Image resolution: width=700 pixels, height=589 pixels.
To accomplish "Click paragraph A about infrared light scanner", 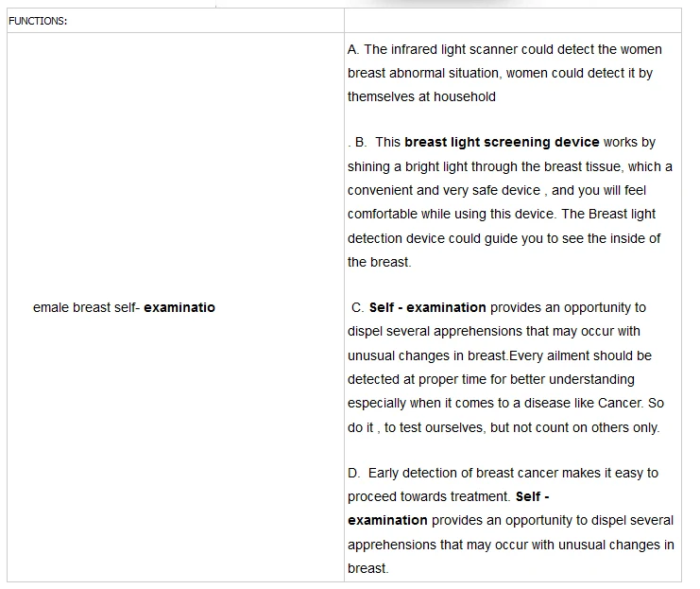I will pyautogui.click(x=504, y=73).
